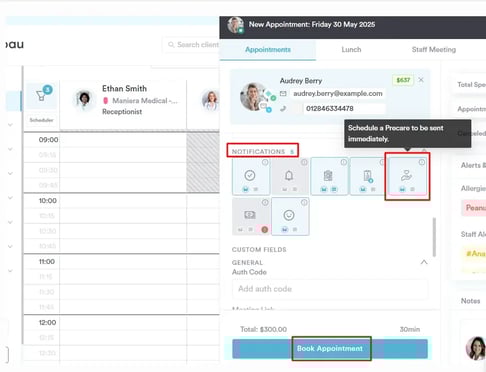This screenshot has width=486, height=372.
Task: Switch to the Lunch tab
Action: tap(351, 50)
